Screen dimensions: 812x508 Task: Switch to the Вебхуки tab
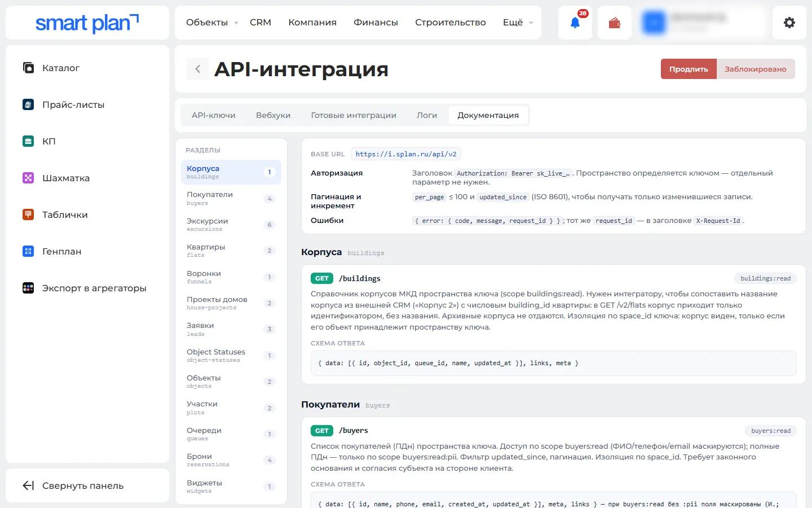coord(273,115)
